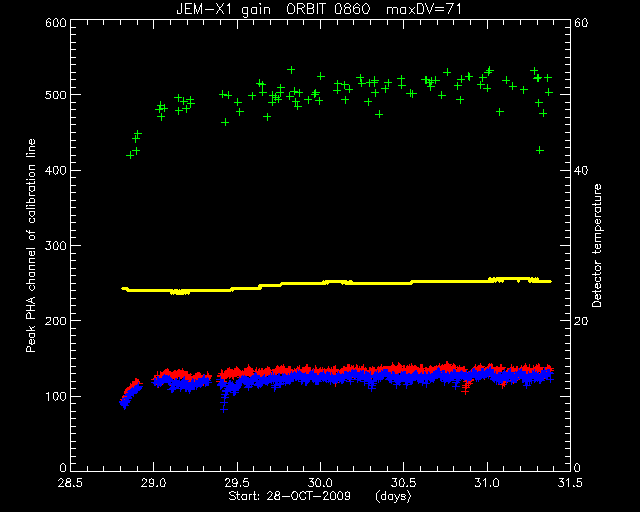
Task: Click the 'Peak PHA channel of calibration line' axis label
Action: [31, 245]
